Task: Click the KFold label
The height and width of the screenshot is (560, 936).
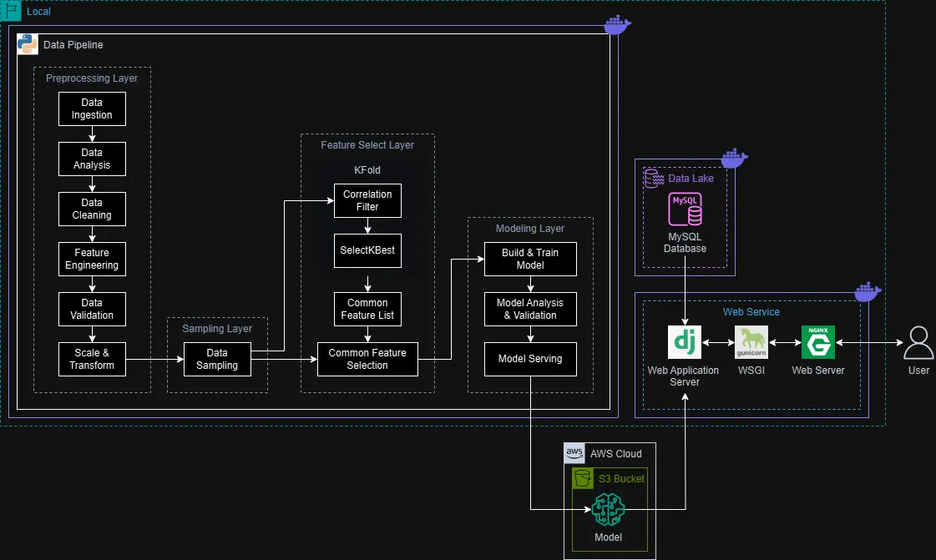Action: [367, 170]
